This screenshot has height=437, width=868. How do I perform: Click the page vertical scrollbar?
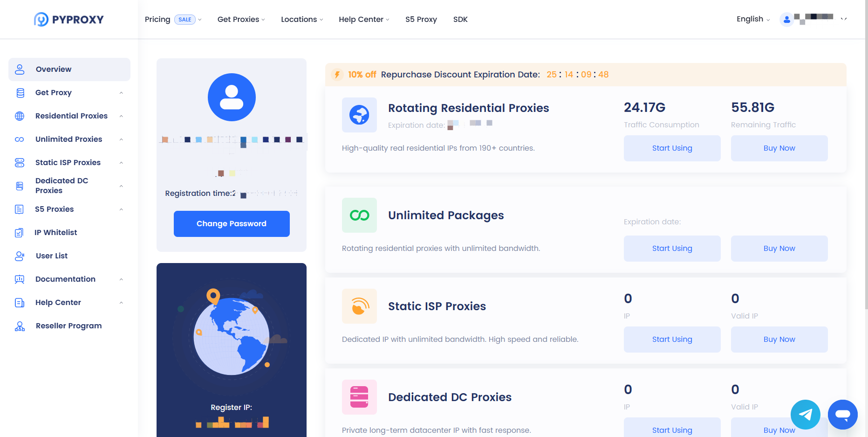pyautogui.click(x=866, y=154)
